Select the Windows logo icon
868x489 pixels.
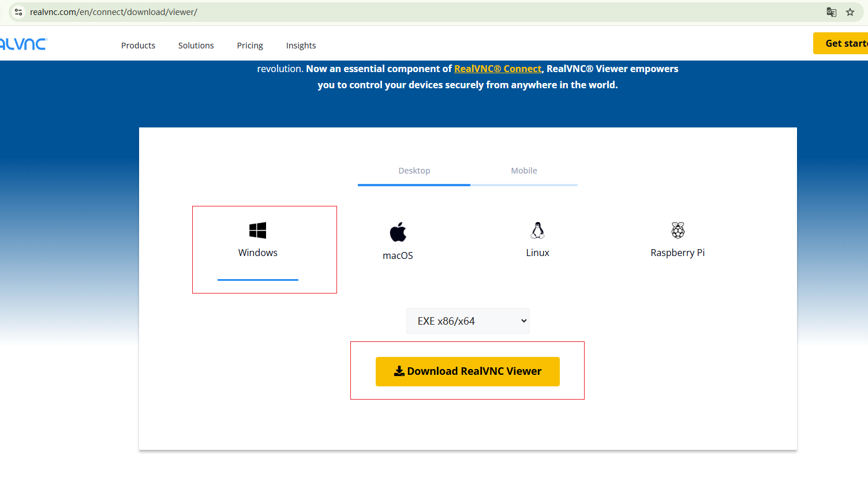[257, 230]
